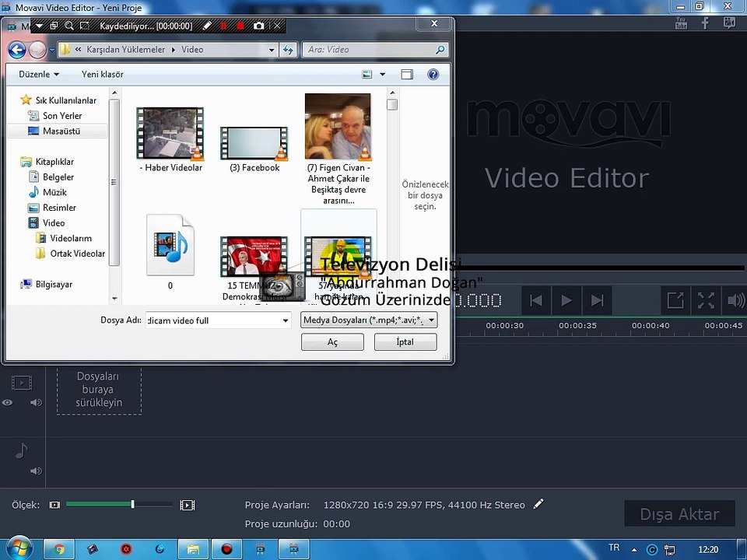The image size is (747, 560).
Task: Click zoom out icon beside Ölçek
Action: pyautogui.click(x=54, y=505)
